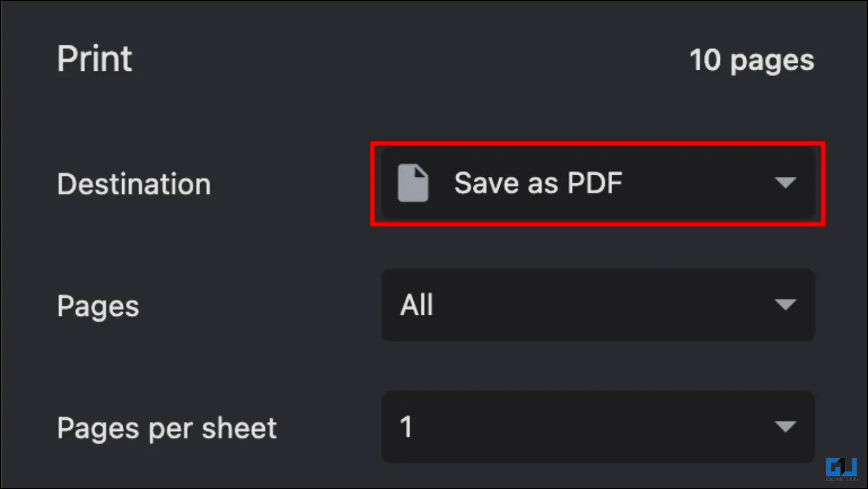
Task: Click the Gadgets To Use watermark logo
Action: 842,468
